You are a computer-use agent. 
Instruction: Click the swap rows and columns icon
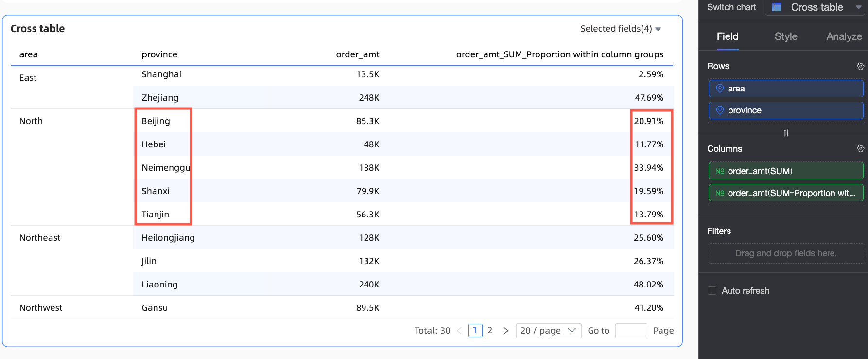[786, 133]
